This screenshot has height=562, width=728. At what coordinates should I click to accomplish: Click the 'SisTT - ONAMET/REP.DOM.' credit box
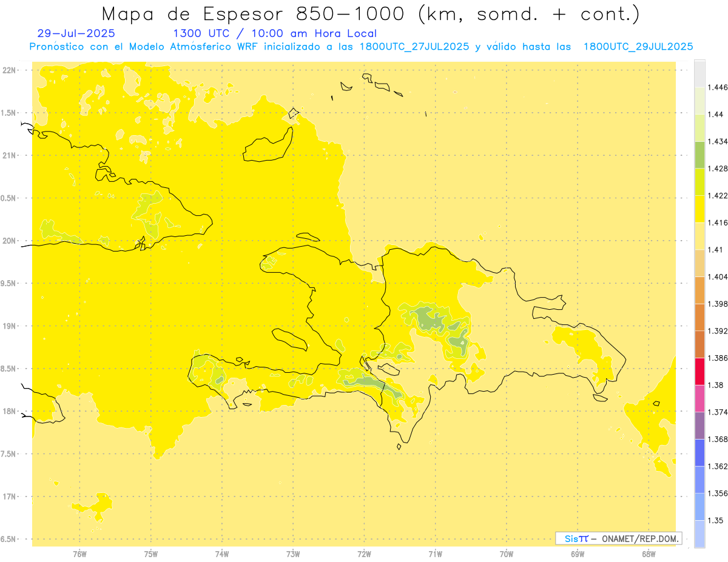tap(619, 538)
